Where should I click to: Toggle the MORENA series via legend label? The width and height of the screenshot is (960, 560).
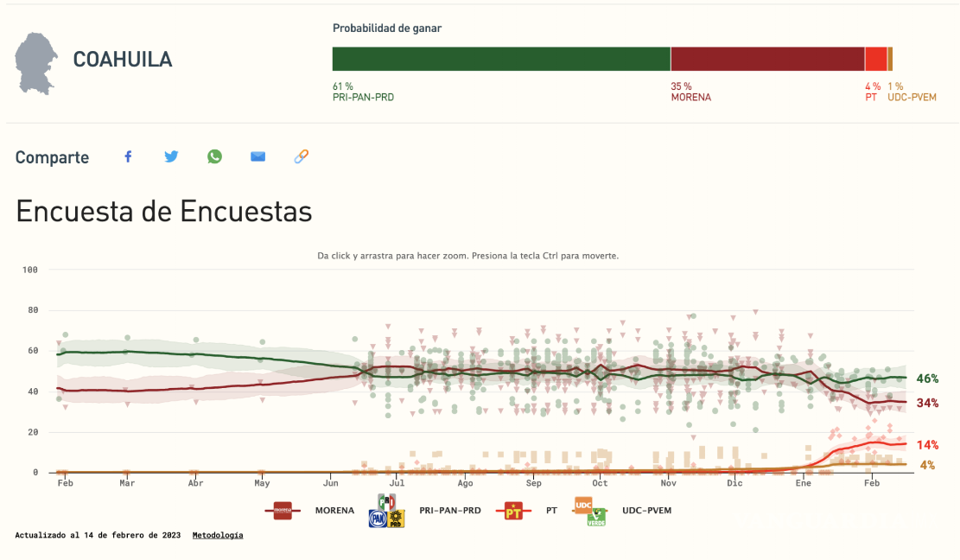pos(334,510)
